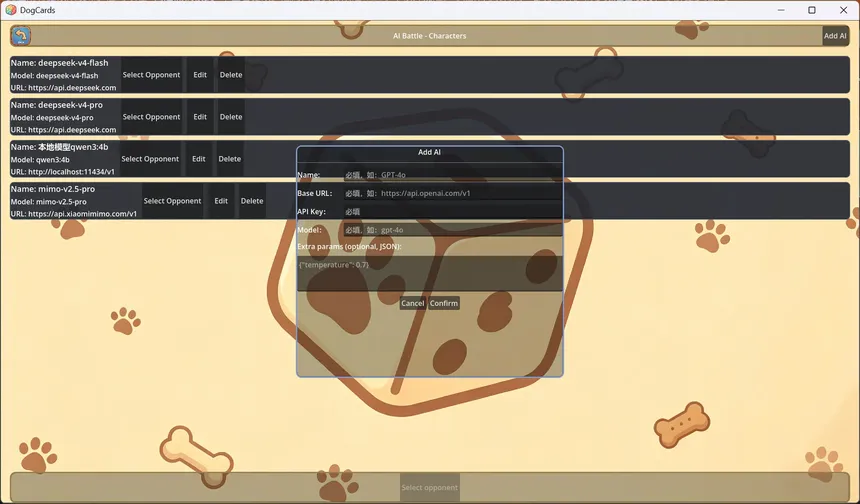Delete the qwen3:4b local model
The height and width of the screenshot is (504, 860).
(229, 159)
